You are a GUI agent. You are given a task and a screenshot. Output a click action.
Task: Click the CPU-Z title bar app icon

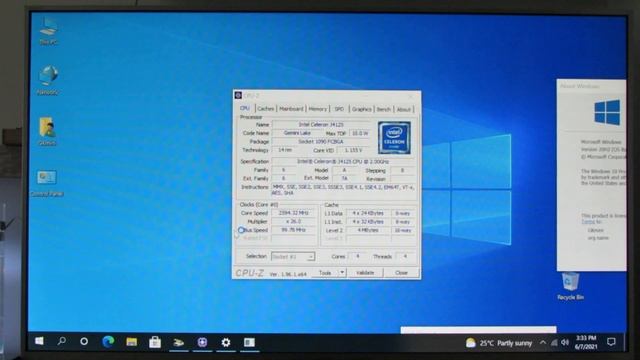coord(238,95)
